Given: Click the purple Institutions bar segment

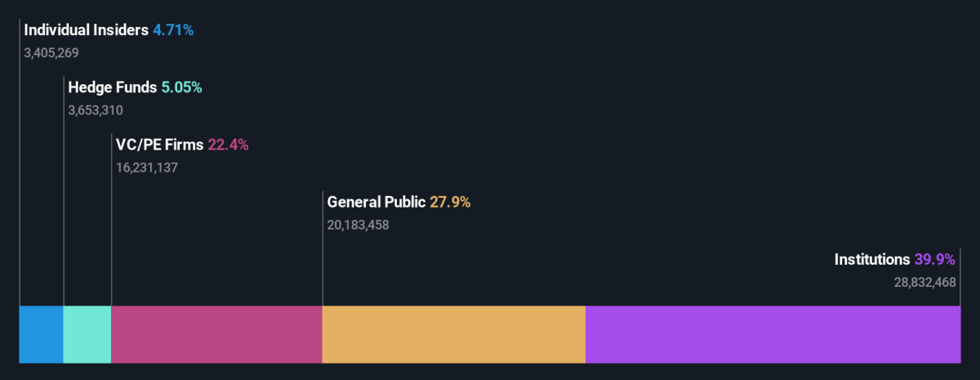Looking at the screenshot, I should click(x=772, y=334).
